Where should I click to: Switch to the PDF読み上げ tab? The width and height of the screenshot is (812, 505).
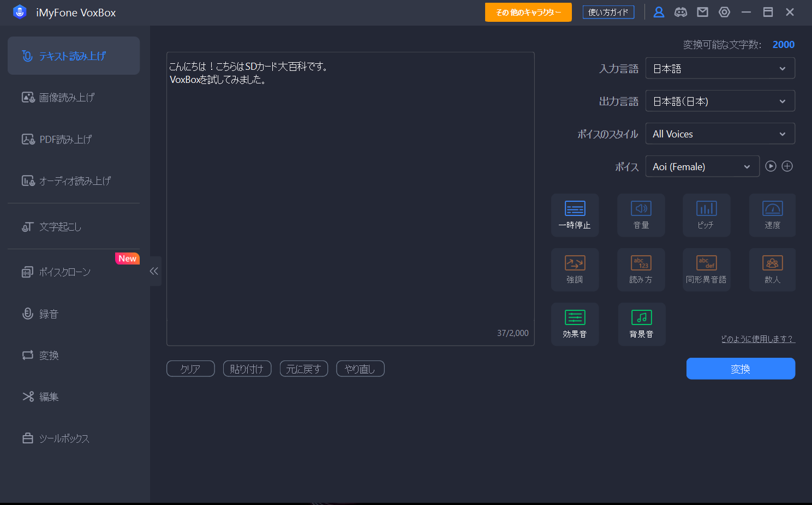coord(65,140)
